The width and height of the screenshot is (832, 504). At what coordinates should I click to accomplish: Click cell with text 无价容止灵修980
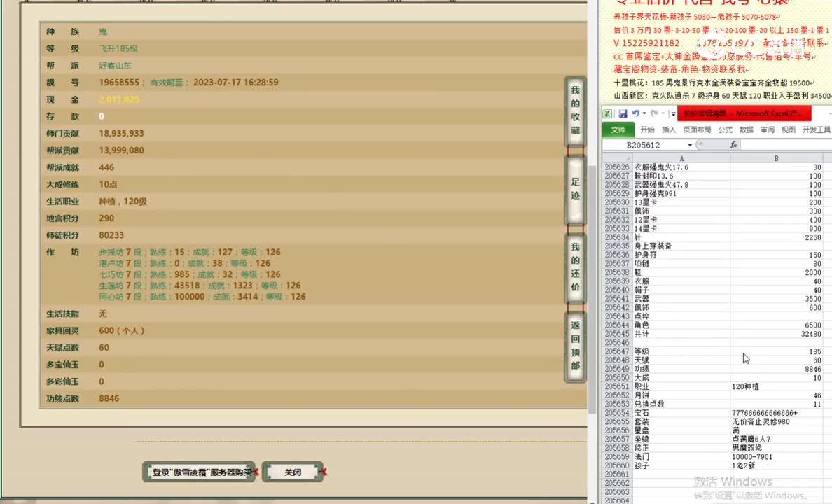(x=776, y=422)
